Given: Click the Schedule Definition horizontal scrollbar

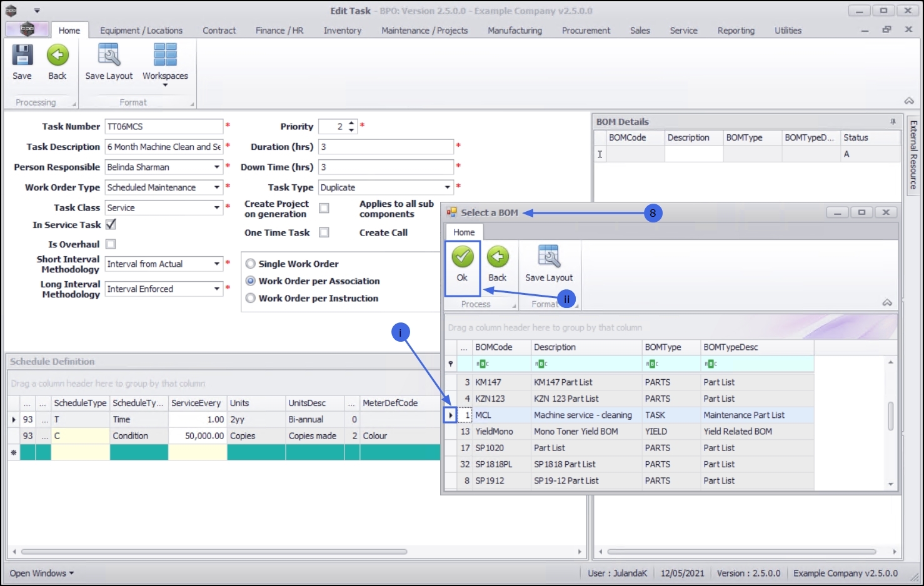Looking at the screenshot, I should point(214,552).
